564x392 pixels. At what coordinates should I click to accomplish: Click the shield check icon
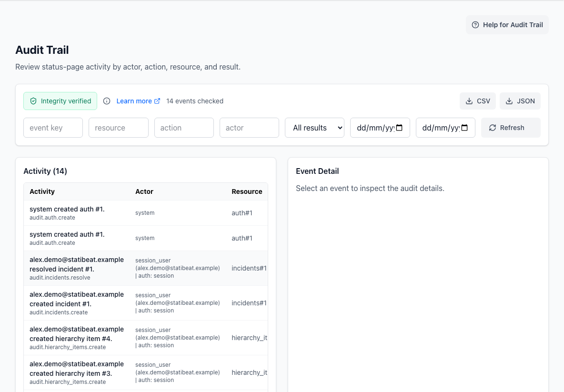pyautogui.click(x=33, y=101)
